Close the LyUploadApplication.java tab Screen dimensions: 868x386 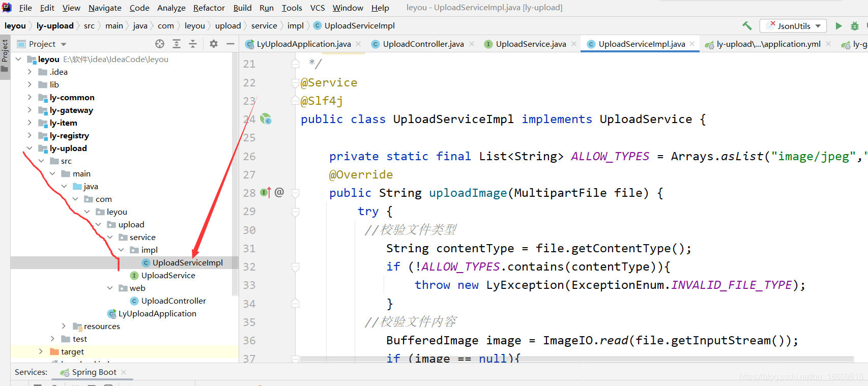coord(358,44)
